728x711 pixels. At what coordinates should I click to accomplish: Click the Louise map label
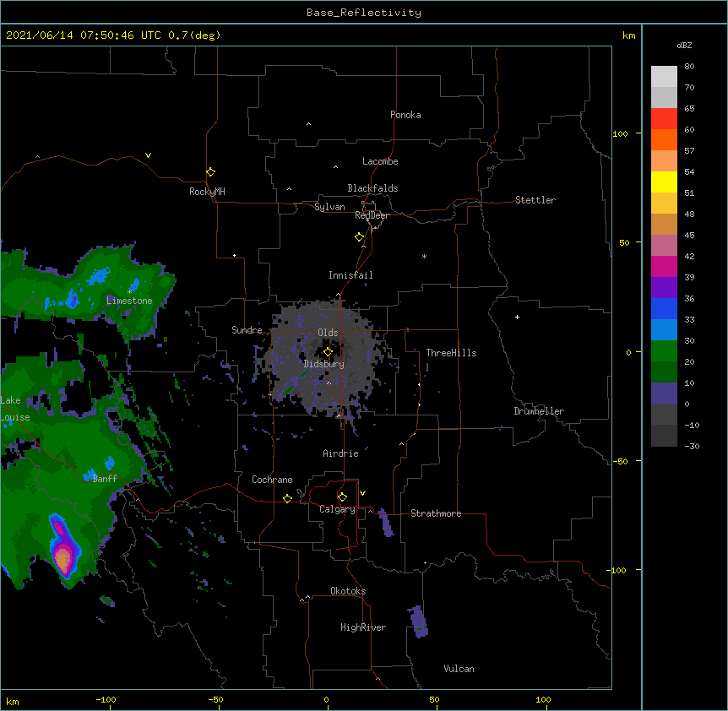pyautogui.click(x=15, y=417)
